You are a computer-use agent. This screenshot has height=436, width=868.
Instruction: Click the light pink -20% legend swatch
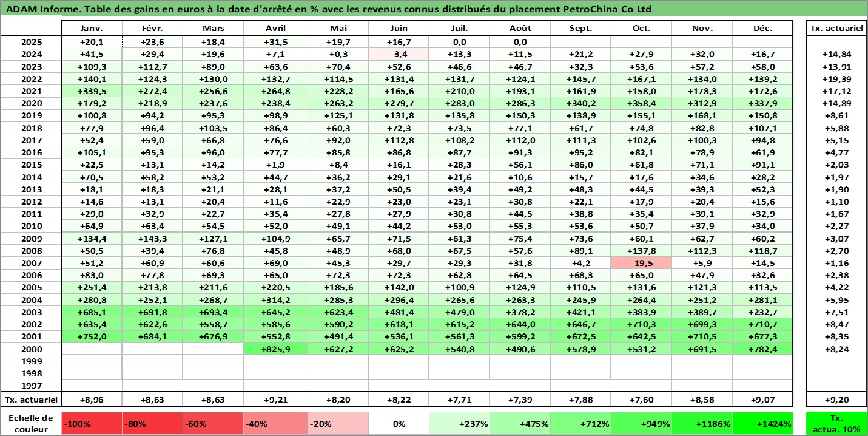coord(338,424)
